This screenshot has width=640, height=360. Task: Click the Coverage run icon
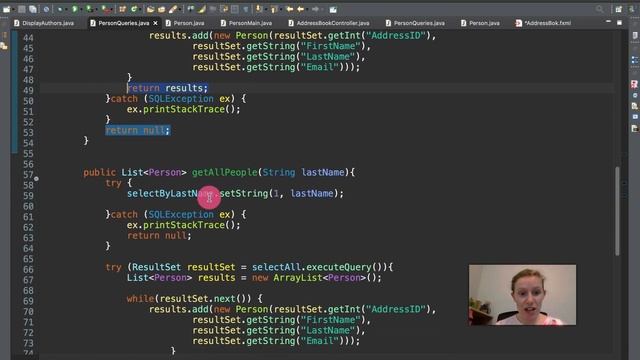pos(89,9)
